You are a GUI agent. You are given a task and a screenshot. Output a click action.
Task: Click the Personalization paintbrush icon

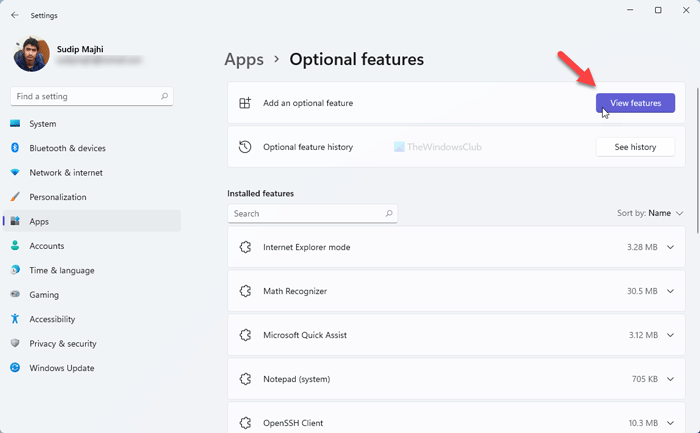(15, 197)
